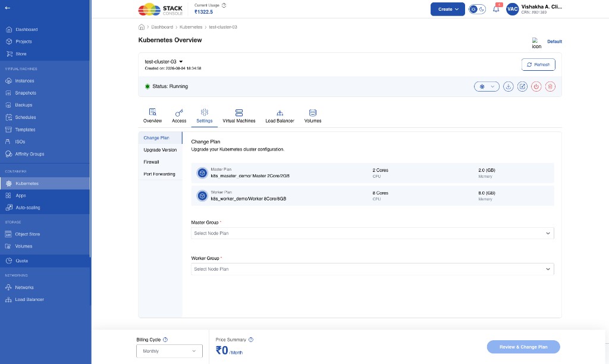Go to the Dashboard breadcrumb link
Screen dimensions: 609x364
tap(162, 27)
